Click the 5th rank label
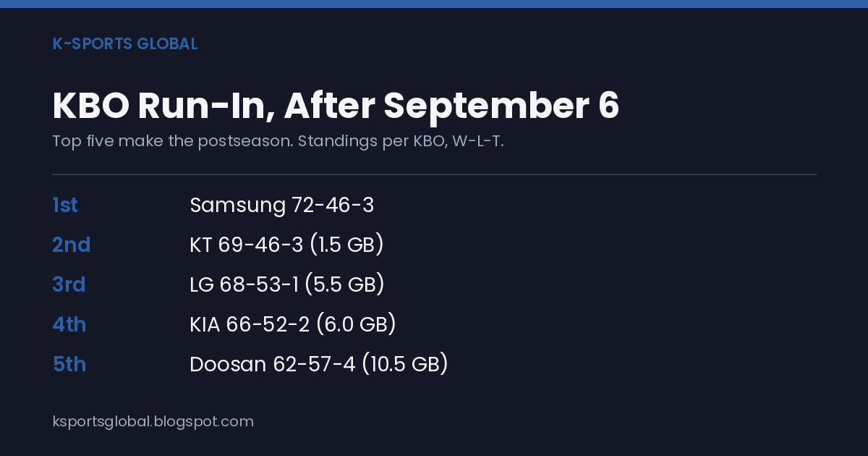 click(x=69, y=365)
